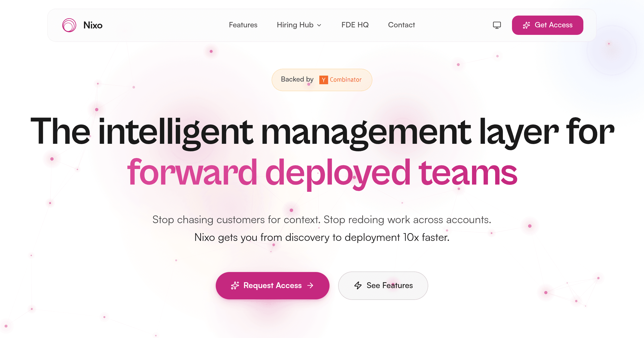
Task: Toggle the monitor theme switcher icon
Action: click(x=497, y=25)
